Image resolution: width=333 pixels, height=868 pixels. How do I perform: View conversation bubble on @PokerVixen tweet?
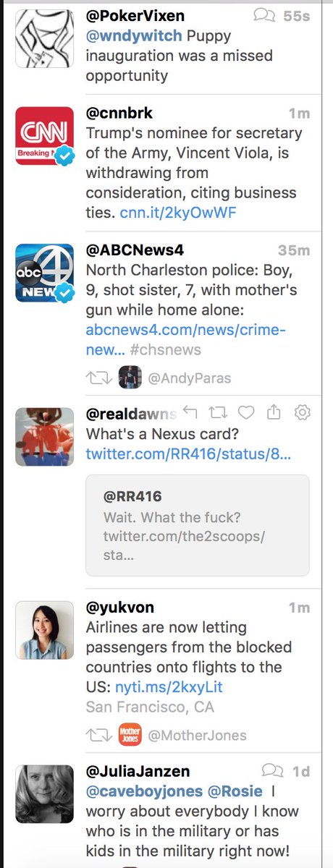click(x=266, y=14)
